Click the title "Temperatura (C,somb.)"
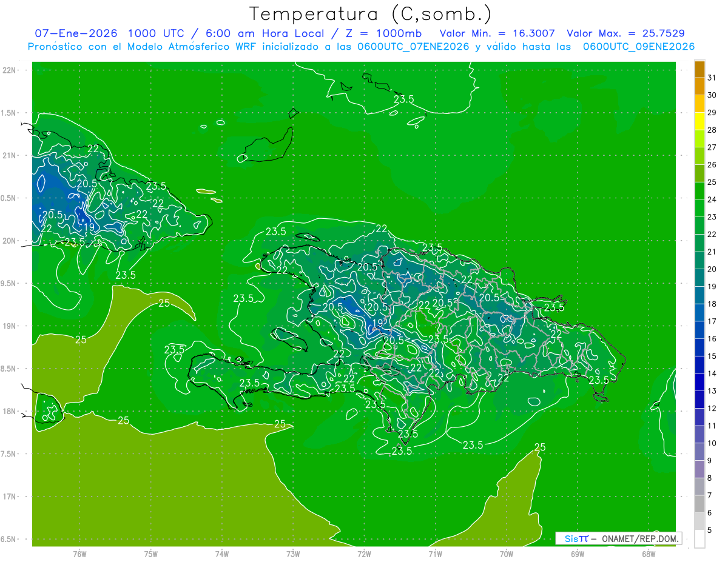Screen dimensions: 728x562 coord(370,14)
